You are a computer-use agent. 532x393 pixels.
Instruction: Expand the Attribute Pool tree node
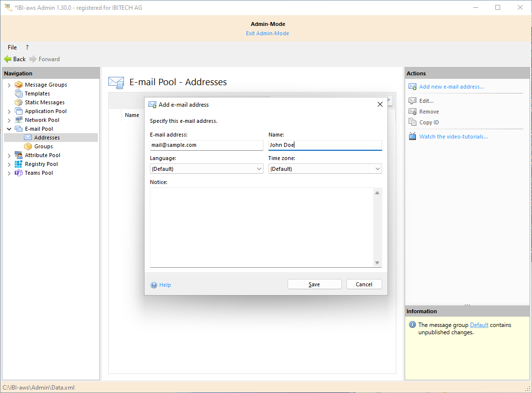(9, 156)
